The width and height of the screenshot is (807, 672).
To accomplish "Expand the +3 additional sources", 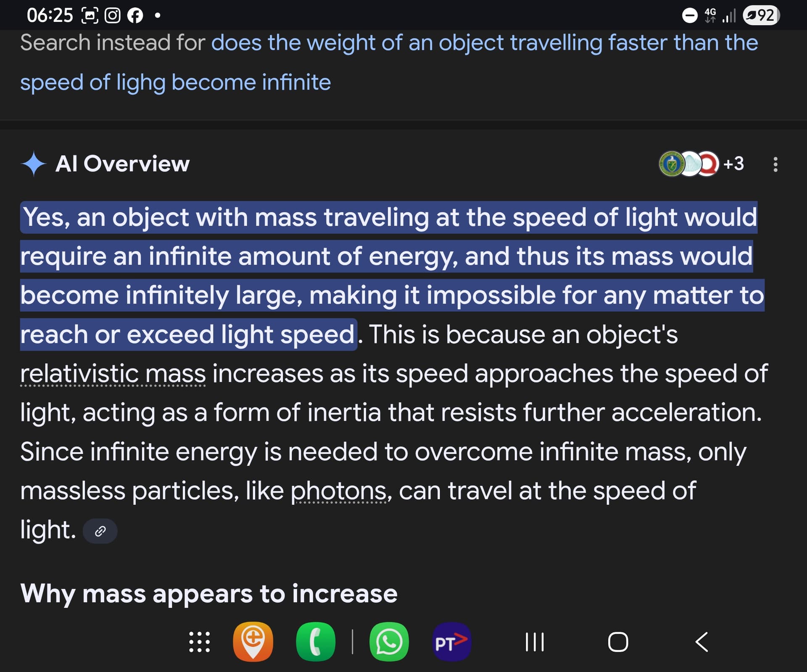I will pos(733,163).
